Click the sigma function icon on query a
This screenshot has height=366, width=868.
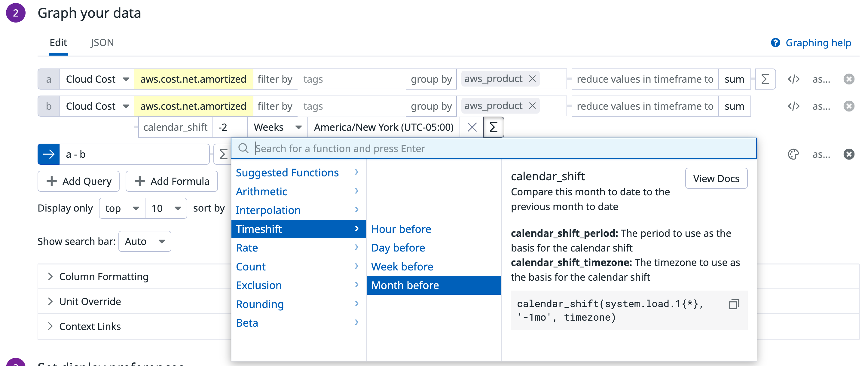point(765,79)
